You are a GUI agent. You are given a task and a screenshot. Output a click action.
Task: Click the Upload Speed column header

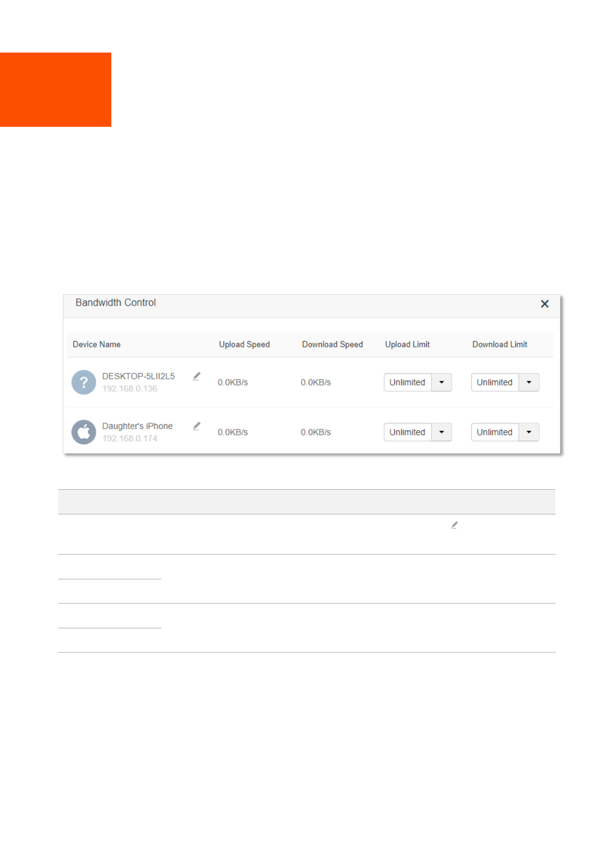(244, 344)
